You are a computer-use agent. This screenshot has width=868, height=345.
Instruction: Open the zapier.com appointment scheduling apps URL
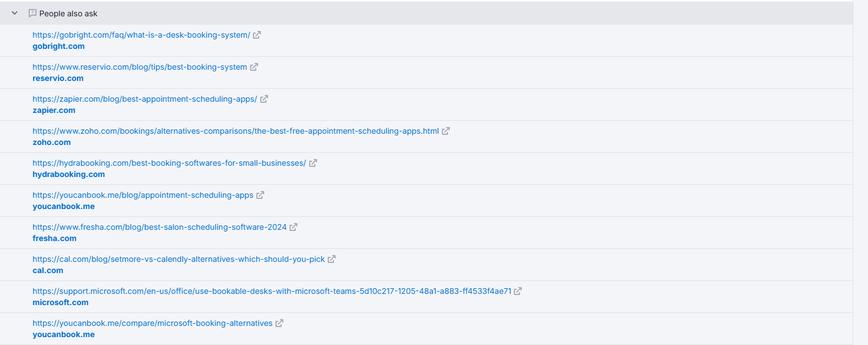click(x=144, y=99)
